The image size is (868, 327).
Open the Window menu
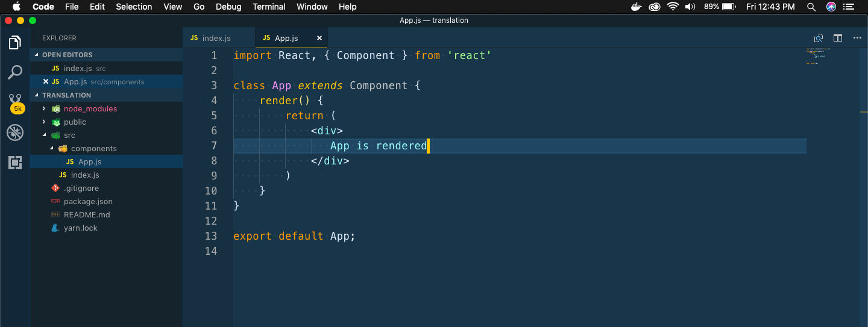[x=312, y=7]
